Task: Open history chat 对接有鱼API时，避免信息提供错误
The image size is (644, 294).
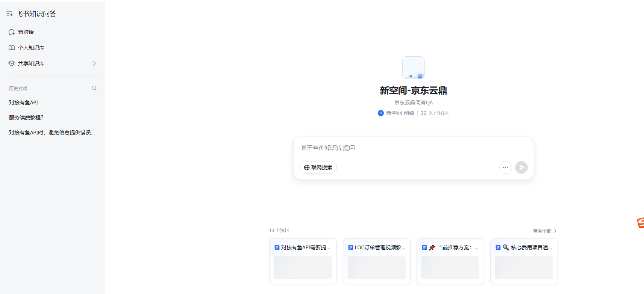Action: point(52,133)
